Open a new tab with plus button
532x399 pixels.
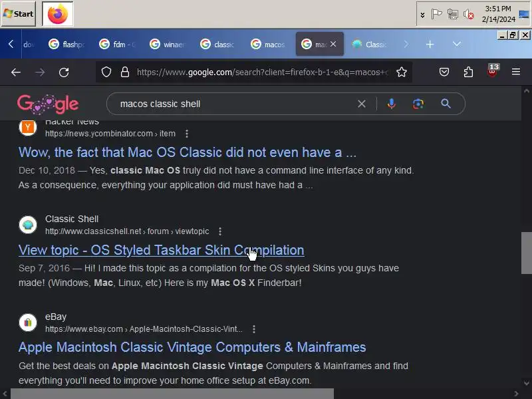click(x=430, y=44)
